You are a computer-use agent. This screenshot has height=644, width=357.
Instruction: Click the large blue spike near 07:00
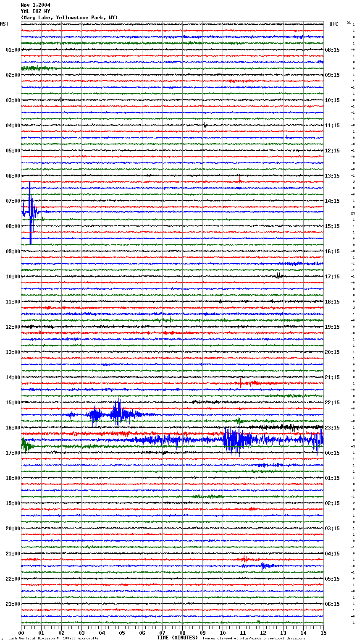click(x=30, y=212)
